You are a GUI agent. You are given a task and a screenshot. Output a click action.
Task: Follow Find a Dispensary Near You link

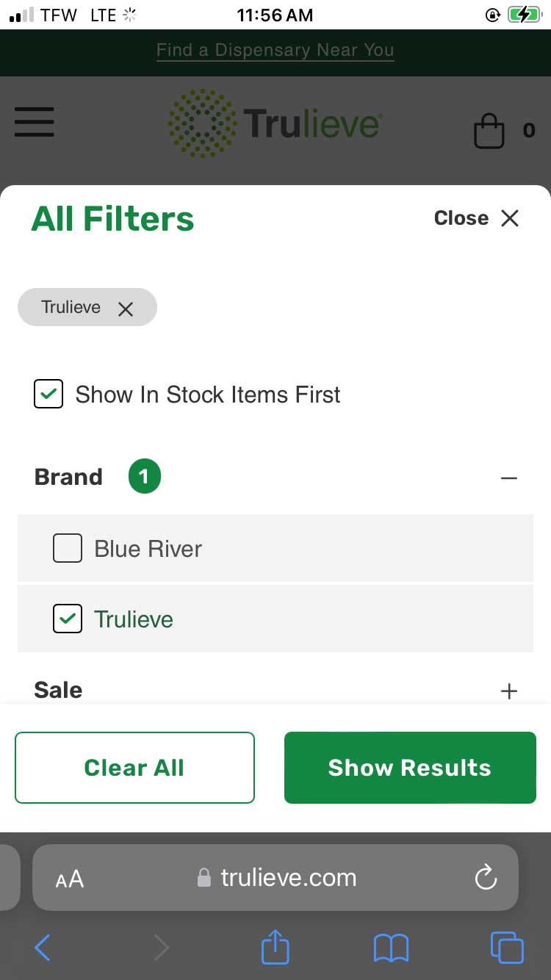[275, 51]
